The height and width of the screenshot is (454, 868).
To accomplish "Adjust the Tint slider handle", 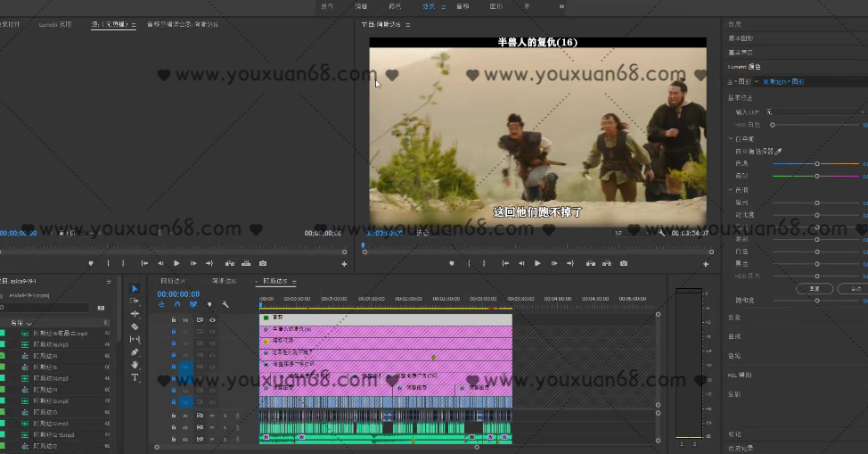I will tap(816, 177).
